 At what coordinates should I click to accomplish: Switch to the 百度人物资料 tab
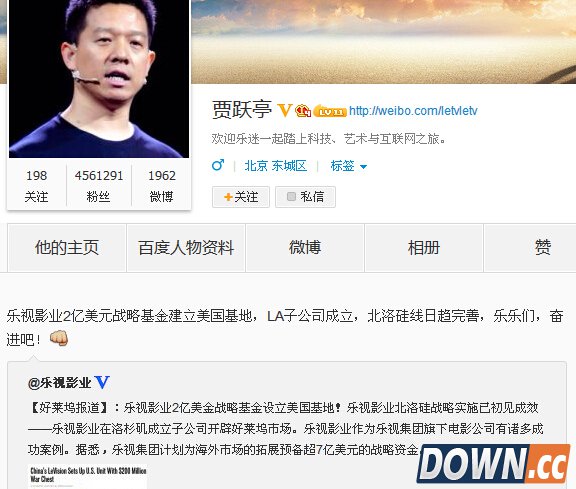coord(186,248)
